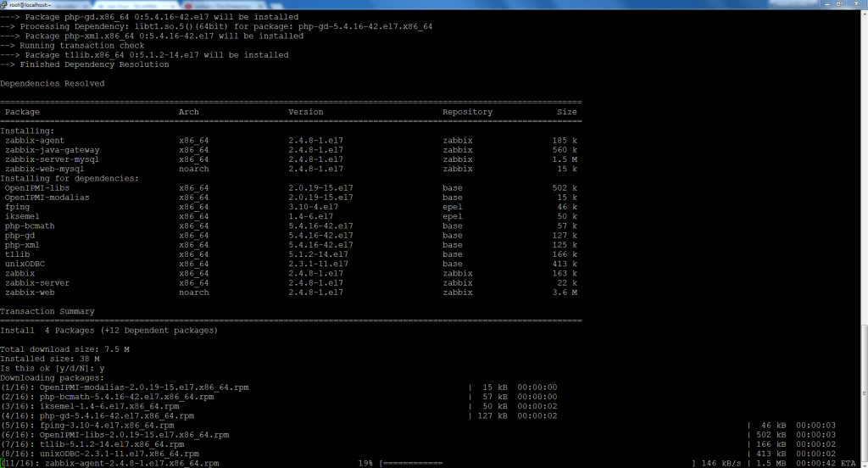Click the 'Version' column header
868x468 pixels.
pos(305,112)
